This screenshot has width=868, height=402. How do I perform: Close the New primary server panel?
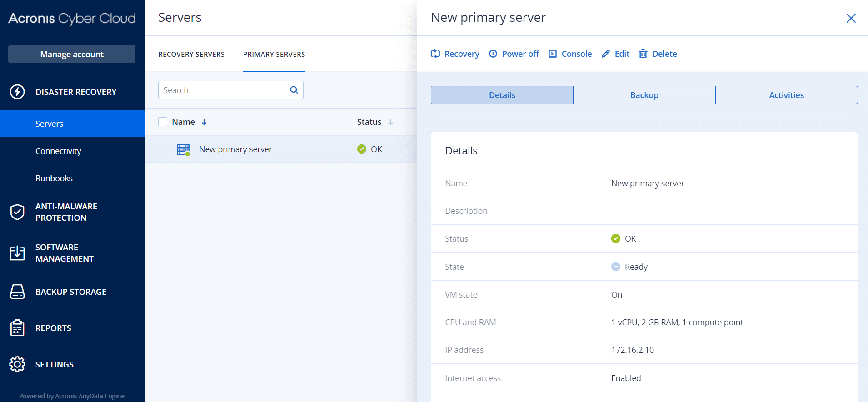pyautogui.click(x=851, y=18)
